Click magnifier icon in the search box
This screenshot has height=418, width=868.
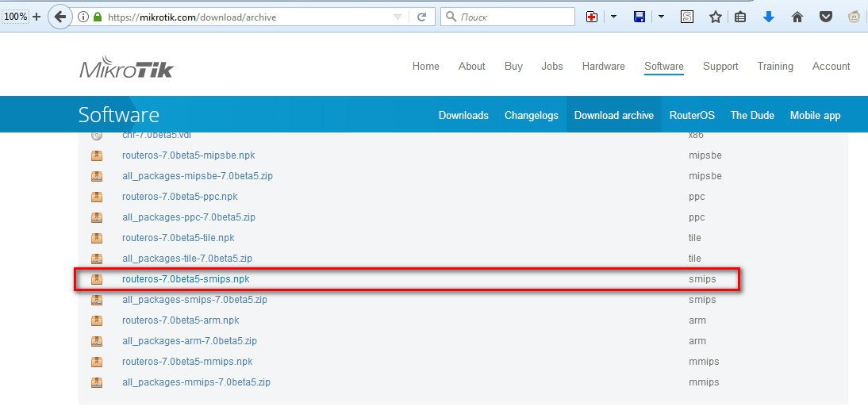coord(451,17)
